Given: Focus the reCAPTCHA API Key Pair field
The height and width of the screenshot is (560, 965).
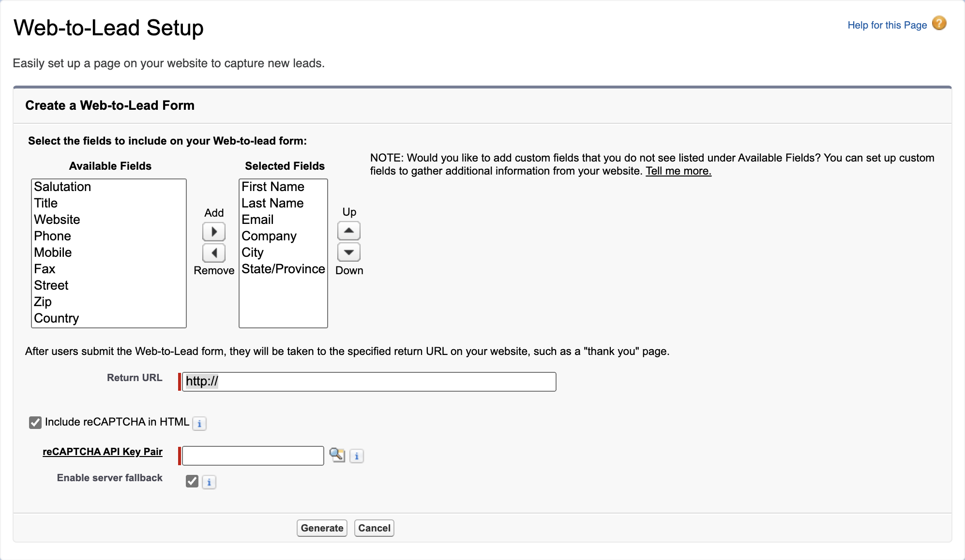Looking at the screenshot, I should [253, 456].
